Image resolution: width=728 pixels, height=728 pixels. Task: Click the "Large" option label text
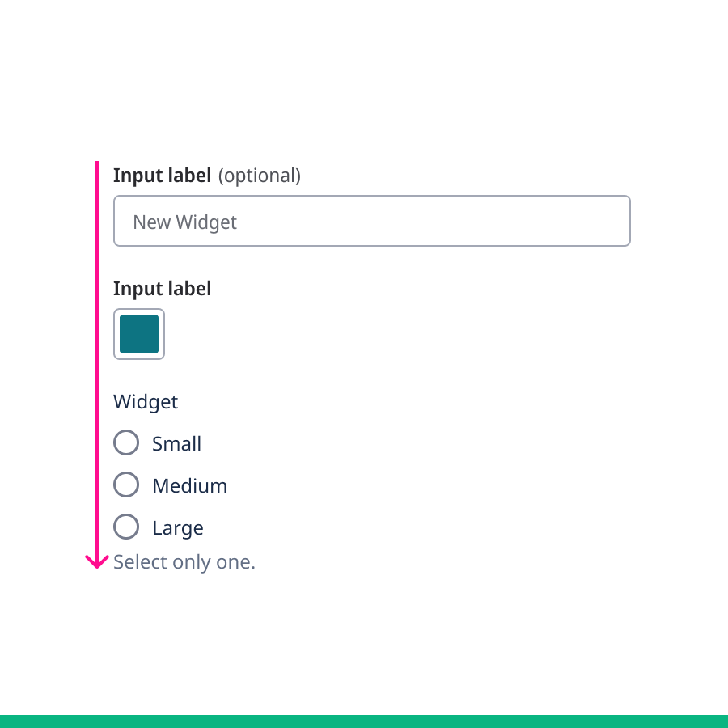(177, 528)
